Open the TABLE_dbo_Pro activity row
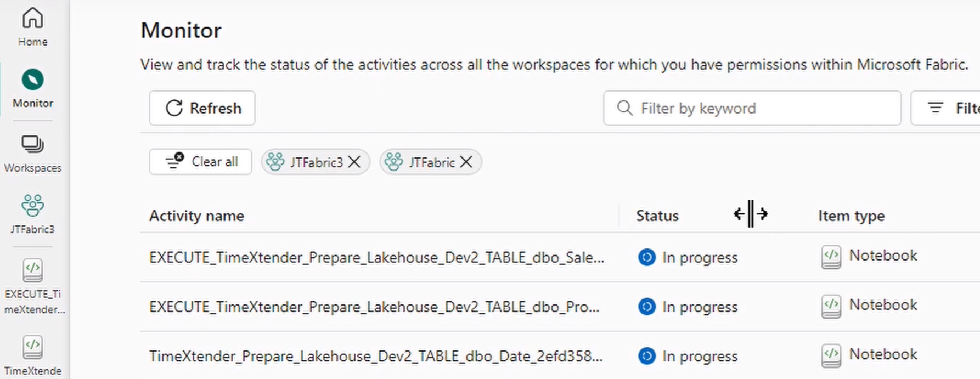The image size is (980, 379). 374,307
